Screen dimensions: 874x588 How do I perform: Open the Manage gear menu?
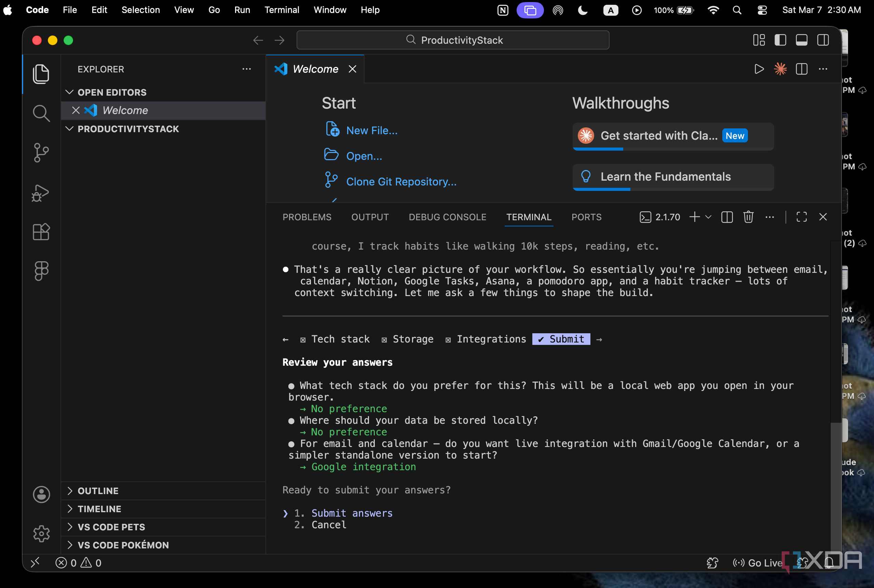41,533
